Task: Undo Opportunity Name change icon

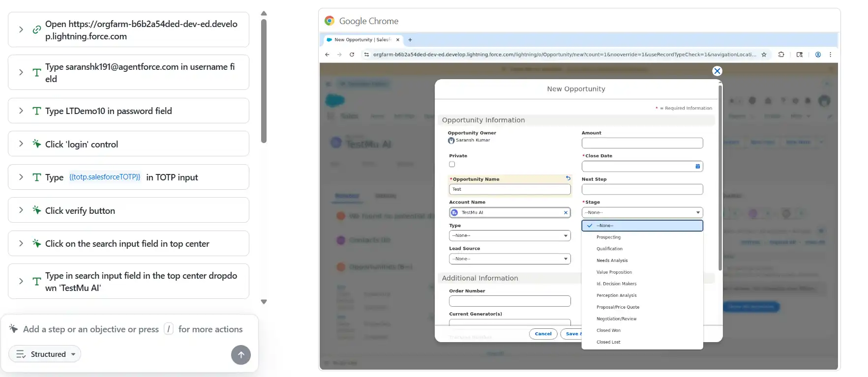Action: 568,178
